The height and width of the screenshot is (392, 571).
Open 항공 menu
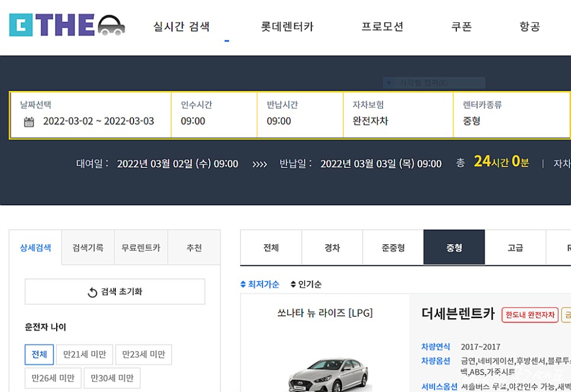[530, 27]
